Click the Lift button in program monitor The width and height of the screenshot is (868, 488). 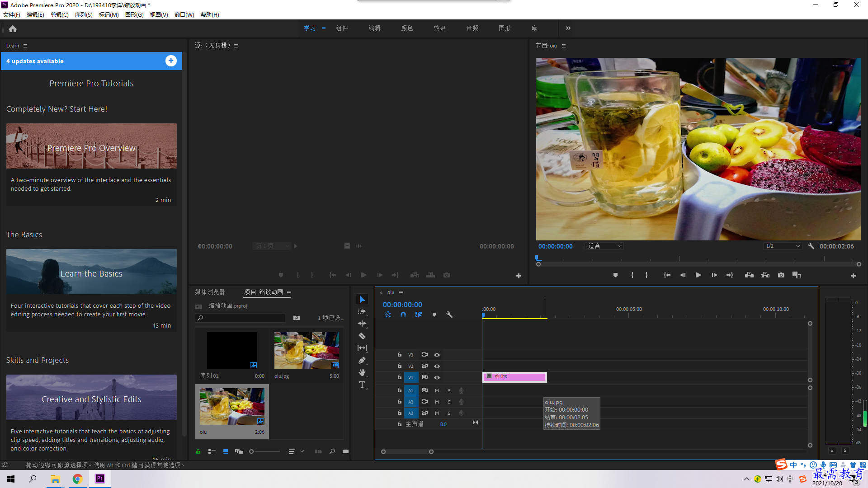749,275
